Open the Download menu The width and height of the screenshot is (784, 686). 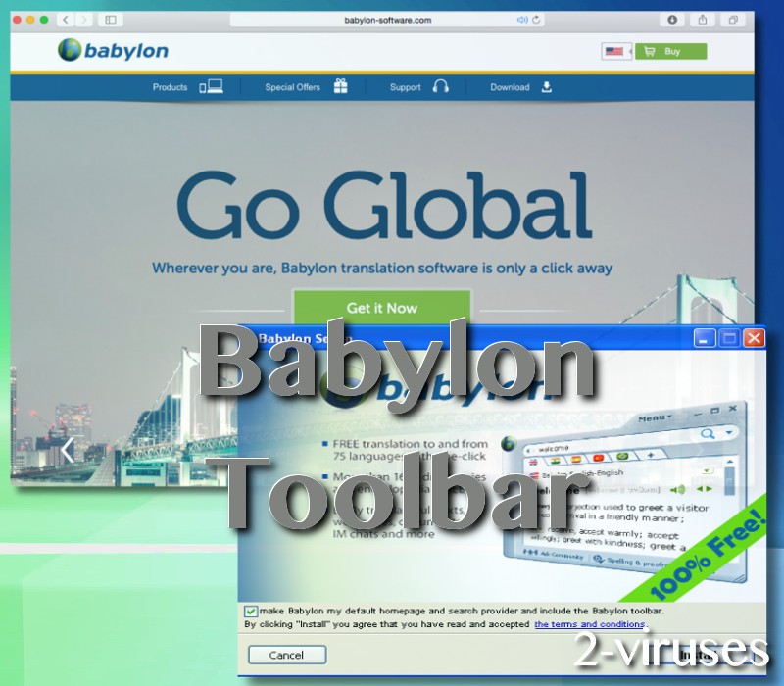tap(510, 87)
